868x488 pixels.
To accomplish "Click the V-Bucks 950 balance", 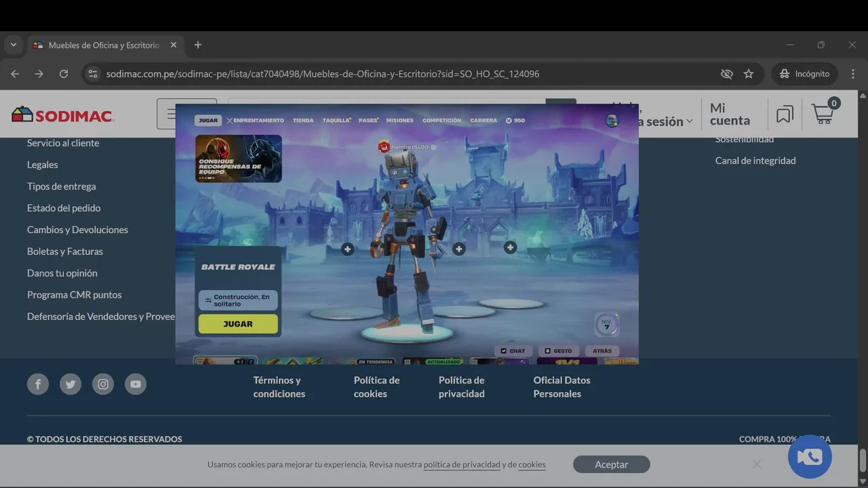I will coord(515,121).
